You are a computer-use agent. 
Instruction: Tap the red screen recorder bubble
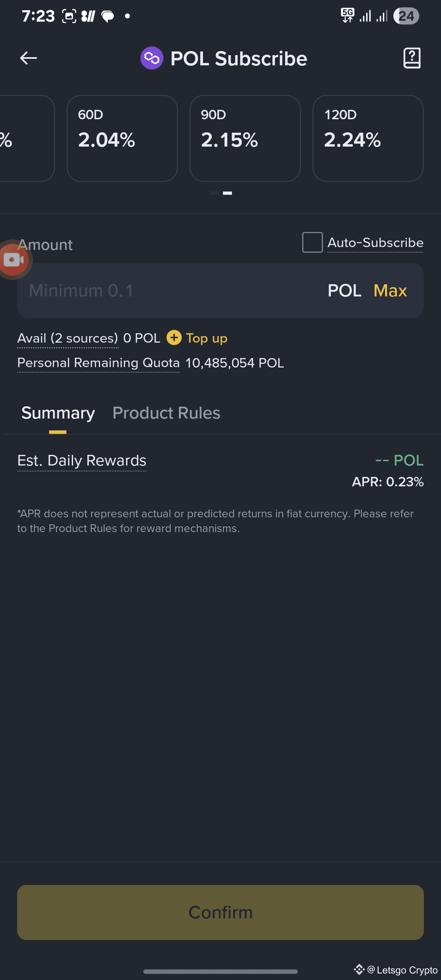pyautogui.click(x=14, y=260)
